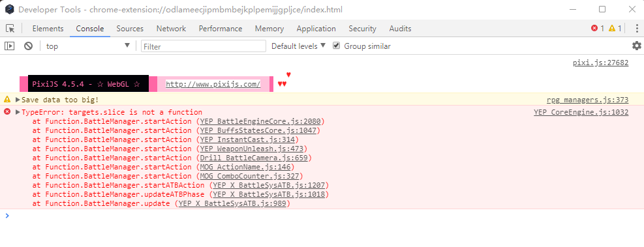The width and height of the screenshot is (644, 247).
Task: Open console settings gear icon
Action: 637,46
